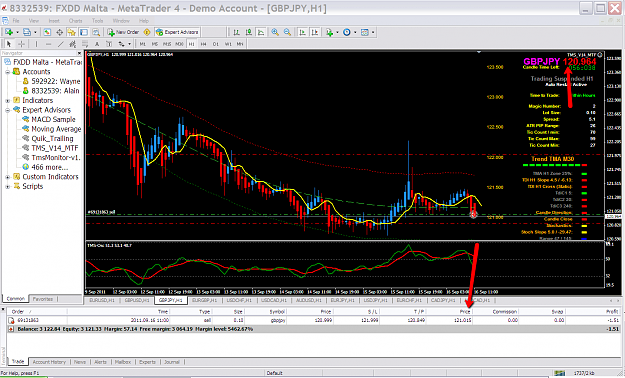Select the H1 timeframe button
This screenshot has width=625, height=378.
192,44
